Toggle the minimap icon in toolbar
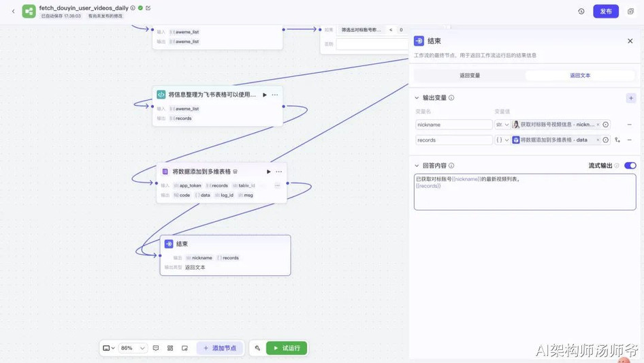 pos(184,348)
